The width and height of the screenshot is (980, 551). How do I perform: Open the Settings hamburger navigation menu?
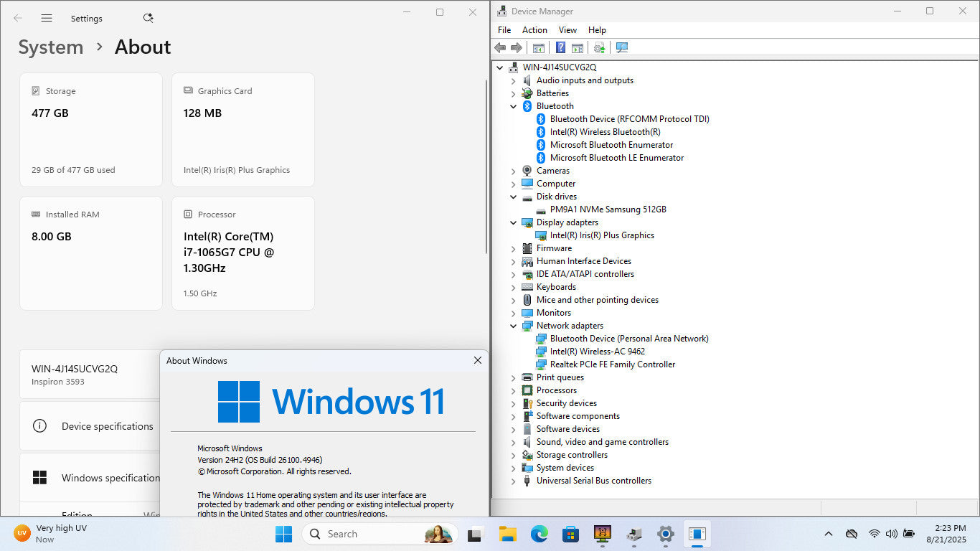tap(47, 18)
